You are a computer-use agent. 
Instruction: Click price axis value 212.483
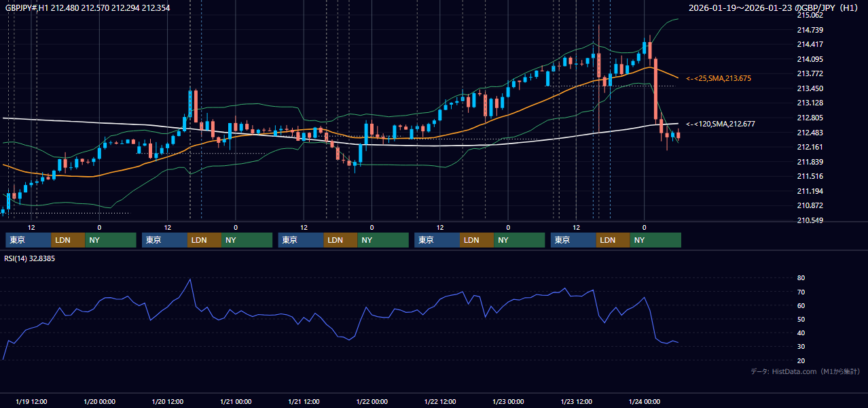[x=810, y=133]
